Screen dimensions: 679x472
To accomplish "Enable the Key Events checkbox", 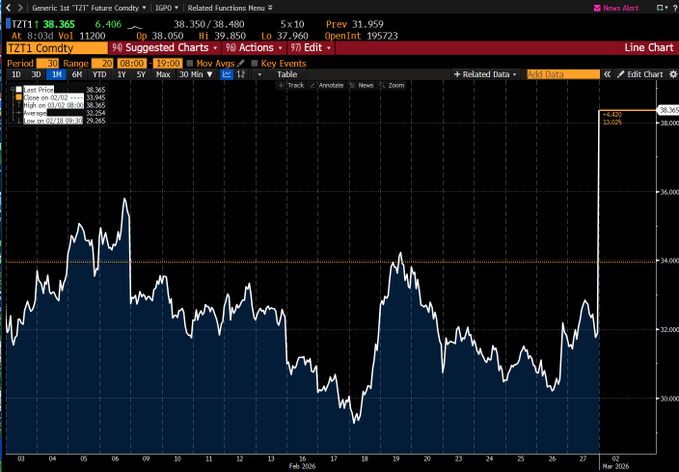I will [254, 62].
